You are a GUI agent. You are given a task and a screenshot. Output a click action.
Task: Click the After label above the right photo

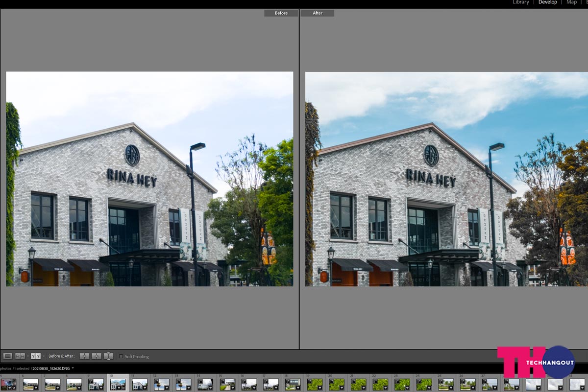tap(318, 13)
